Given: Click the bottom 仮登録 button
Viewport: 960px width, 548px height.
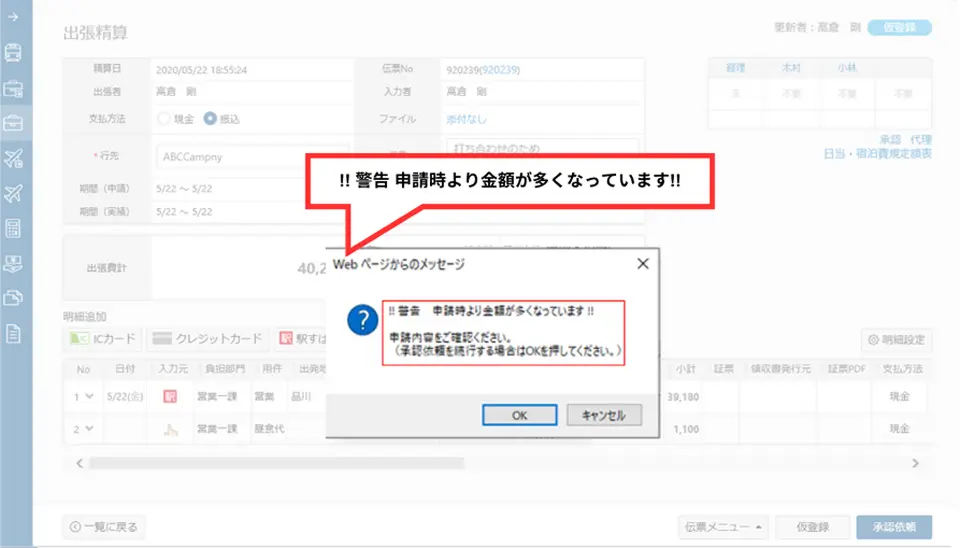Looking at the screenshot, I should tap(812, 527).
